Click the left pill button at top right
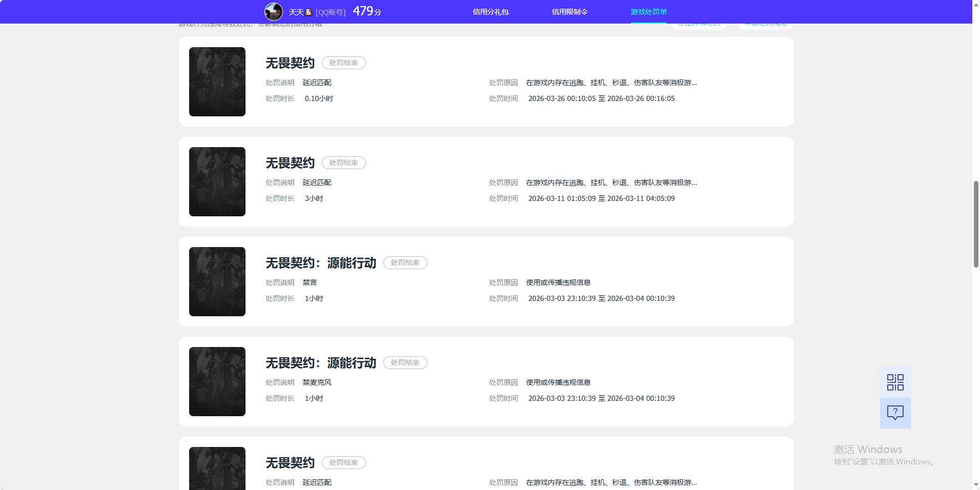 [699, 23]
